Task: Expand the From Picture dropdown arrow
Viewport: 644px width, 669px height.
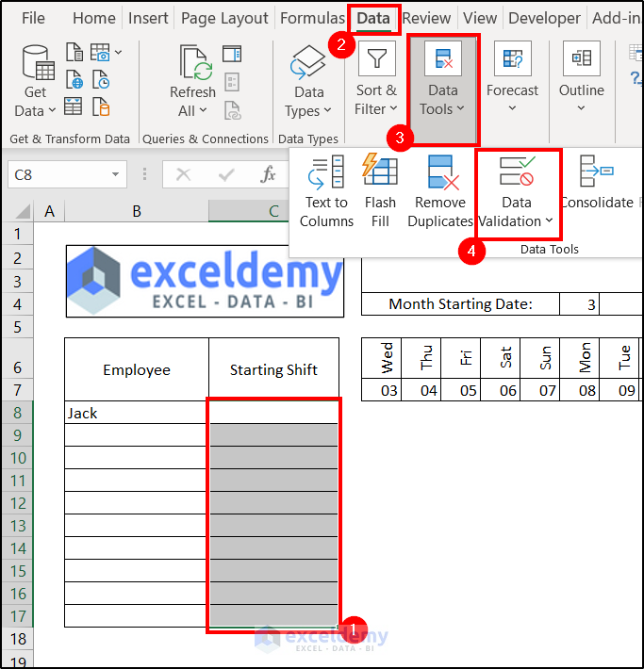Action: tap(118, 53)
